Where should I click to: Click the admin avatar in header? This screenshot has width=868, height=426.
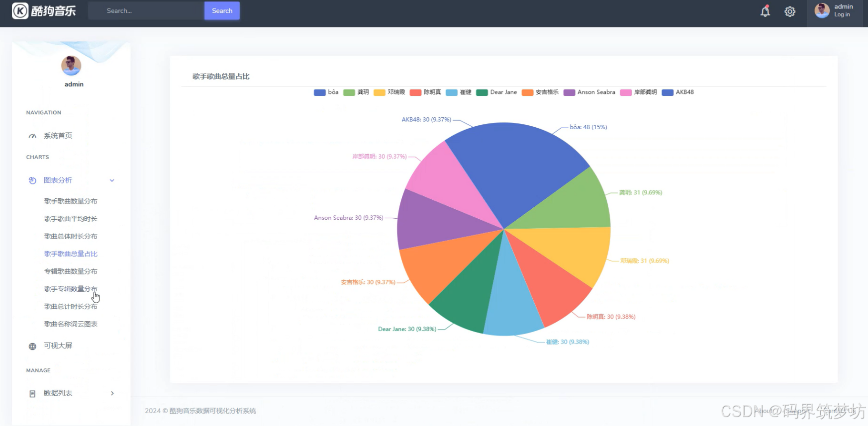tap(822, 10)
